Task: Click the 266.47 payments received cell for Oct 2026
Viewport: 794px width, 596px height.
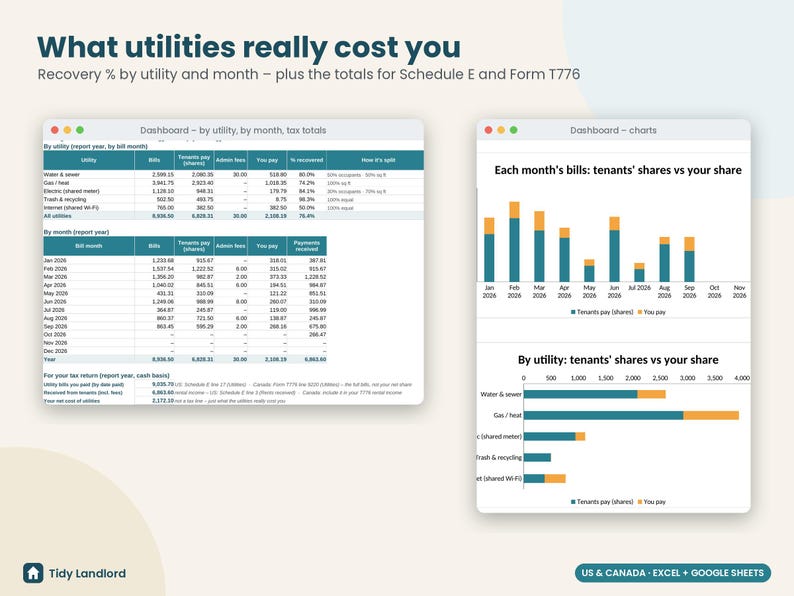Action: (x=317, y=335)
